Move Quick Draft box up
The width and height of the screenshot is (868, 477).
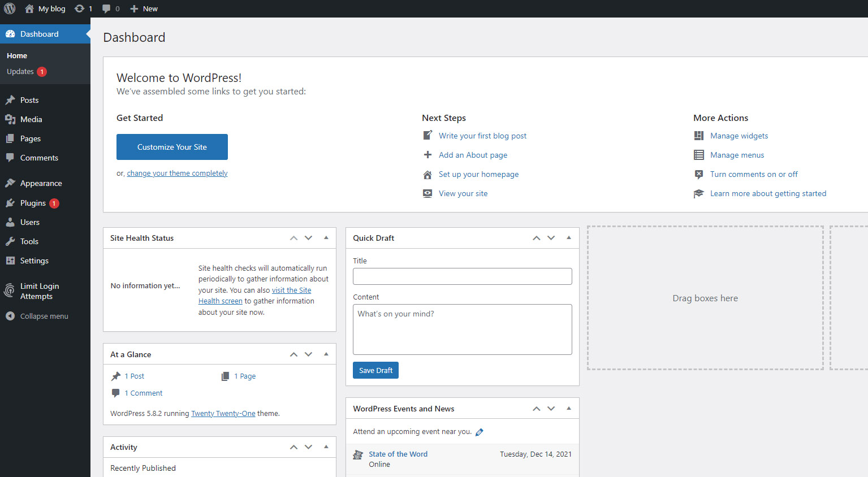(x=536, y=238)
